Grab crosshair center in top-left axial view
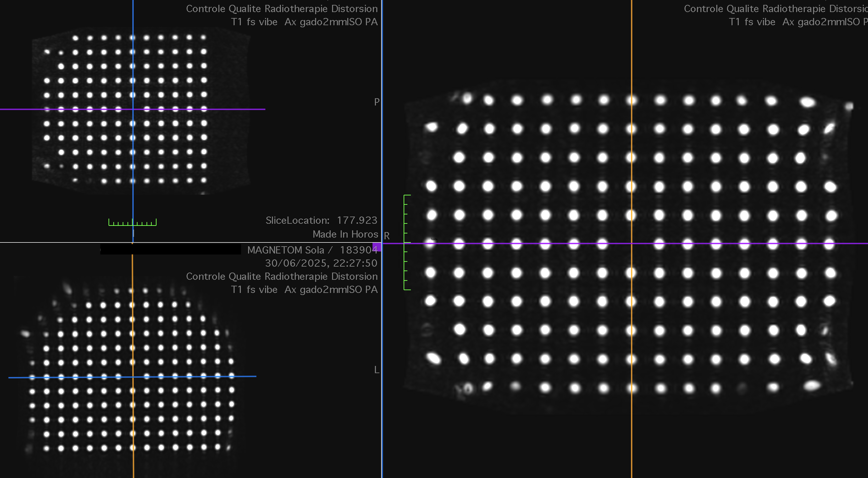Viewport: 868px width, 478px height. (x=133, y=109)
